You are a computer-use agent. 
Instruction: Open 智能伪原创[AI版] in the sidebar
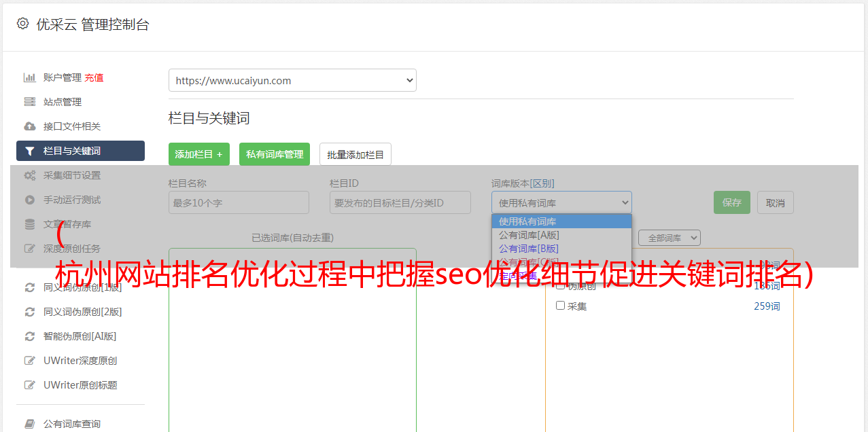click(80, 336)
